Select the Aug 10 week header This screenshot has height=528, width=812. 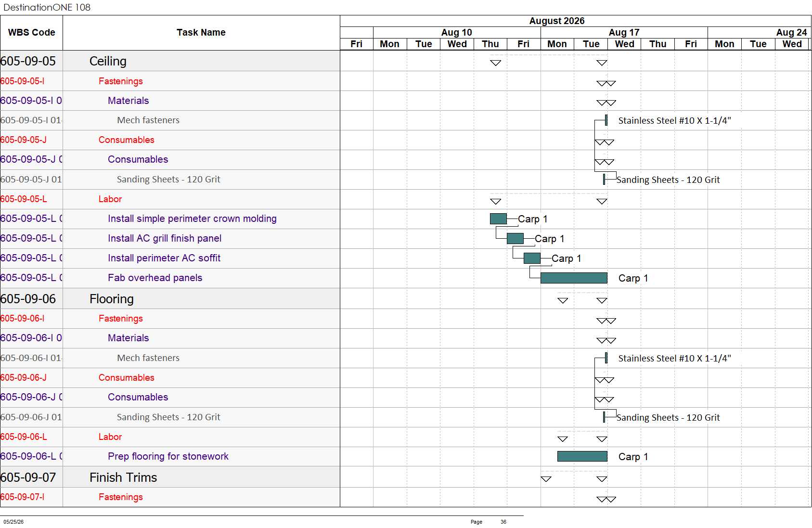(457, 32)
